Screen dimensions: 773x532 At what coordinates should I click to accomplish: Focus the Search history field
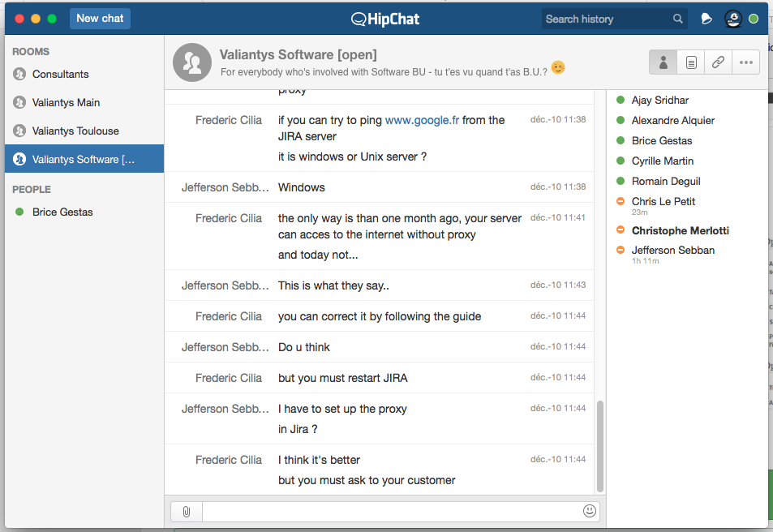(614, 19)
